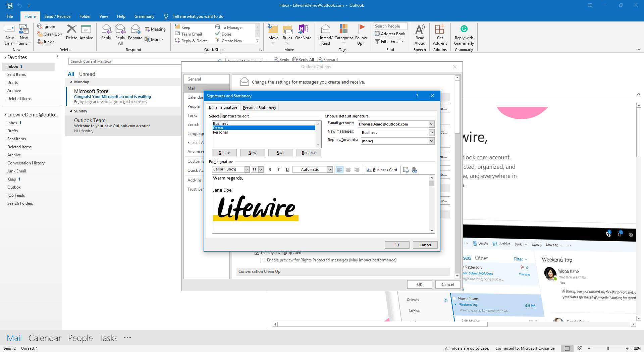644x352 pixels.
Task: Click Ignore conversation icon
Action: point(46,26)
